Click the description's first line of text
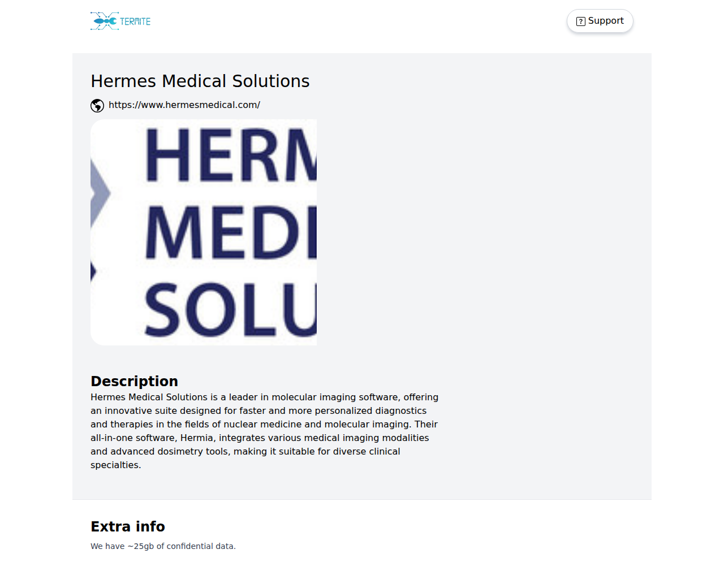The height and width of the screenshot is (588, 724). coord(264,397)
